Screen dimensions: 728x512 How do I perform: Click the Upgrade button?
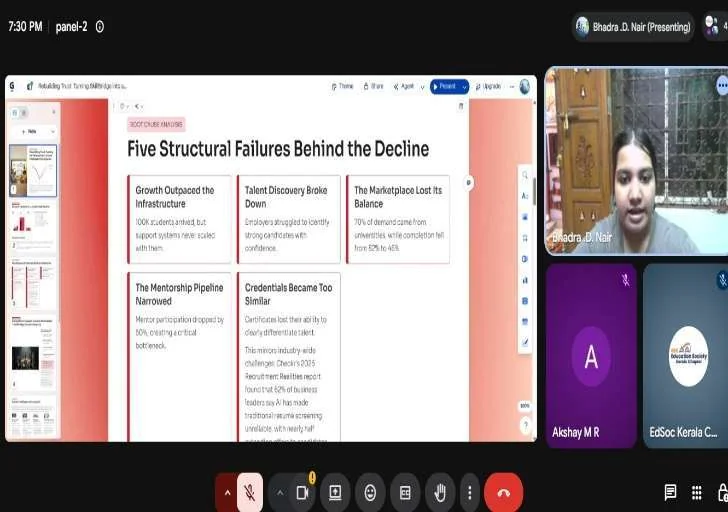click(488, 86)
